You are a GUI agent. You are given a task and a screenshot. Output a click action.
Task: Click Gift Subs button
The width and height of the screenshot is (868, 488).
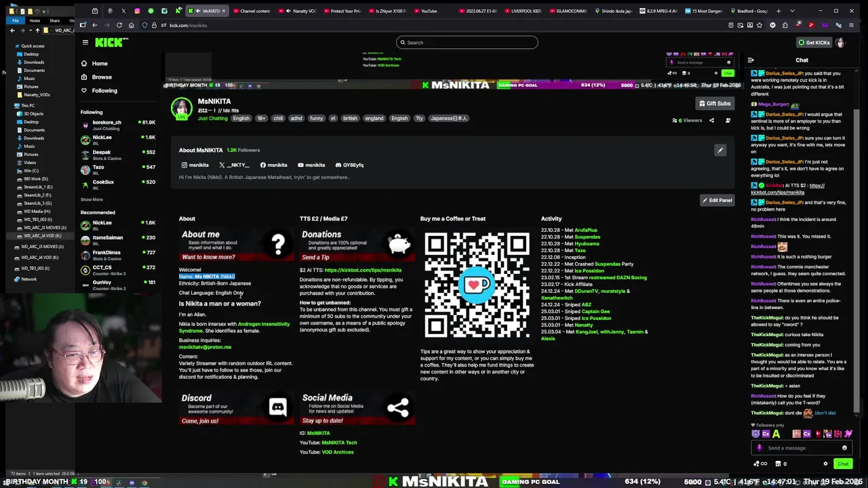click(x=714, y=104)
